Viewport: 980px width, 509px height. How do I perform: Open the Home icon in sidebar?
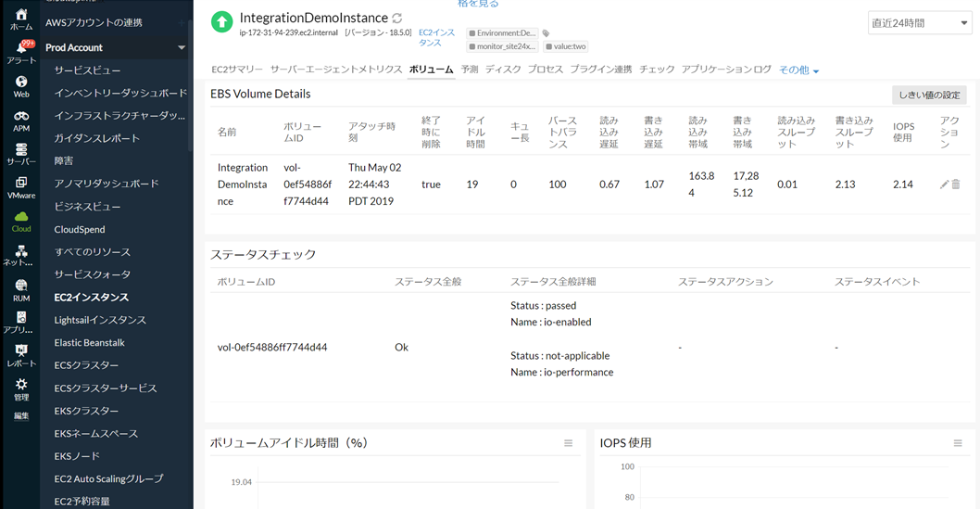20,19
